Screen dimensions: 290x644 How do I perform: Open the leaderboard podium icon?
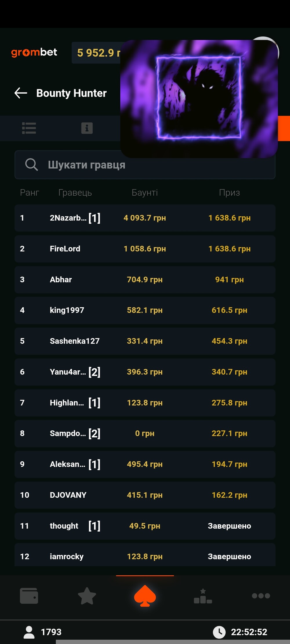click(x=203, y=596)
